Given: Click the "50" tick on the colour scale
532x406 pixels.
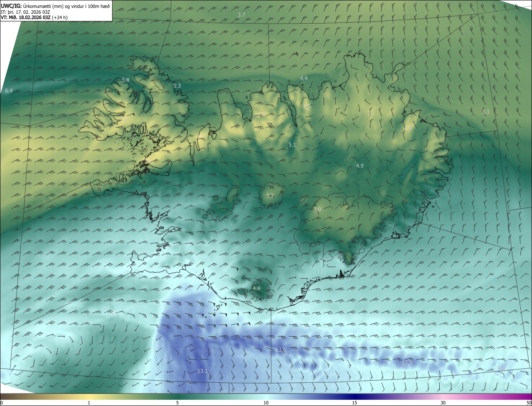Looking at the screenshot, I should pos(529,403).
